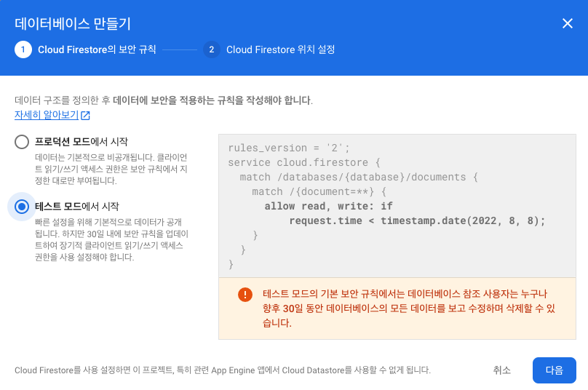The width and height of the screenshot is (588, 390).
Task: Click the Cloud Datastore notice text at bottom
Action: 223,370
